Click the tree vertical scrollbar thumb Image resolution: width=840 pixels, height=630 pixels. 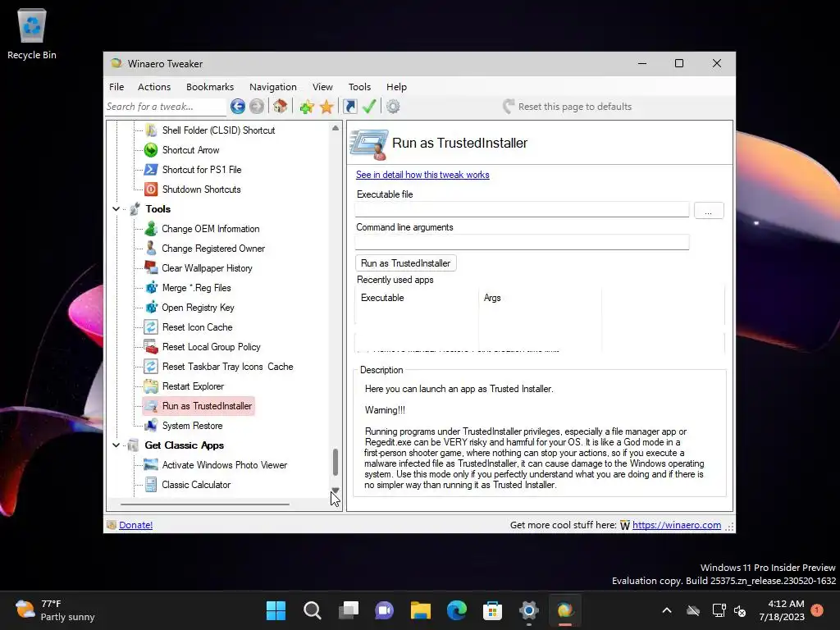click(336, 463)
